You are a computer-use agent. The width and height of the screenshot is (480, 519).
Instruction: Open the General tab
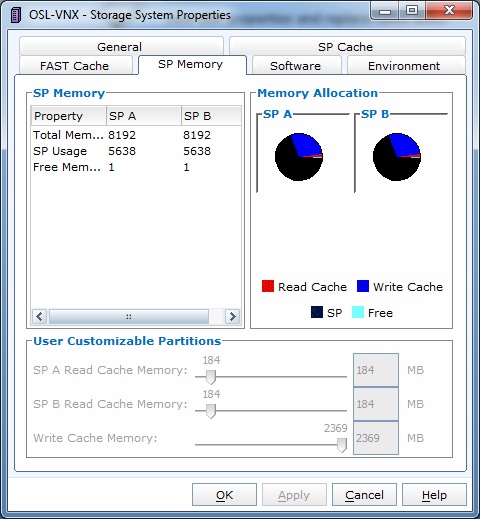(x=121, y=46)
